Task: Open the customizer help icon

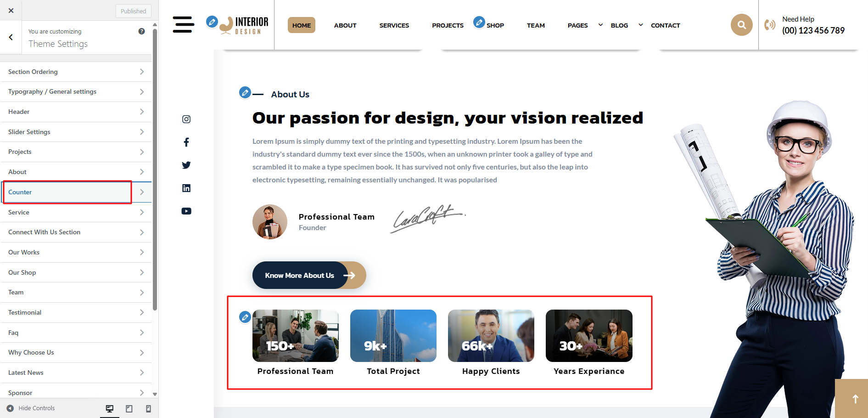Action: pos(141,31)
